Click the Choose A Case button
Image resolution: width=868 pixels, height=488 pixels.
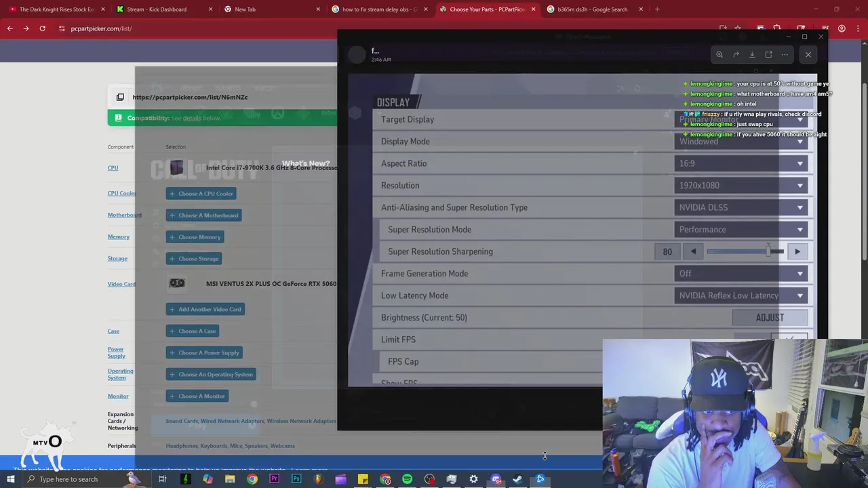pos(193,331)
